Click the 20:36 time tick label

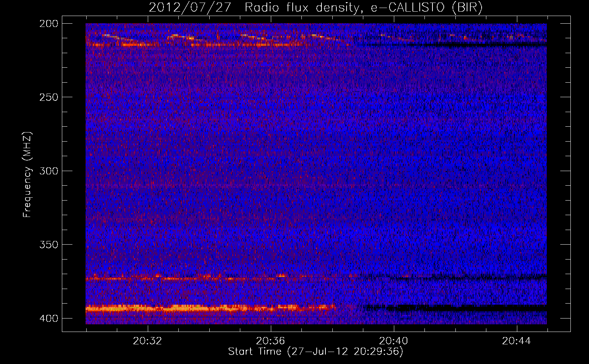(x=270, y=341)
